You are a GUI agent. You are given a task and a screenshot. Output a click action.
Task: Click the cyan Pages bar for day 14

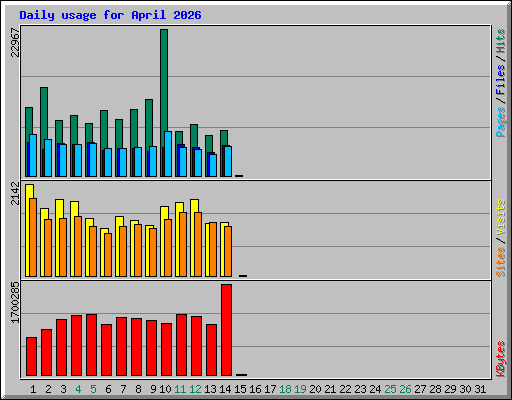coord(228,161)
